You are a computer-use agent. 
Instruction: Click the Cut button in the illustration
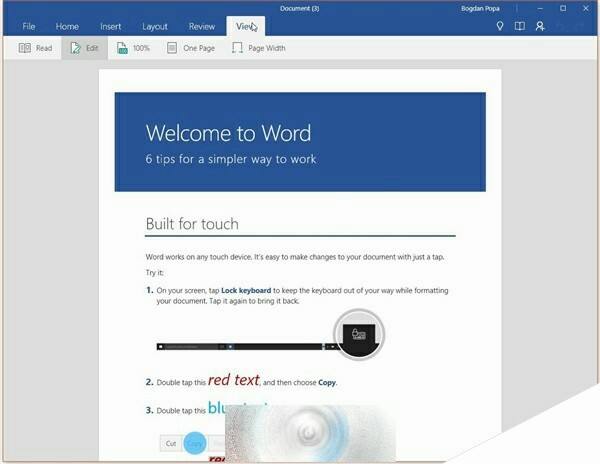pos(171,443)
